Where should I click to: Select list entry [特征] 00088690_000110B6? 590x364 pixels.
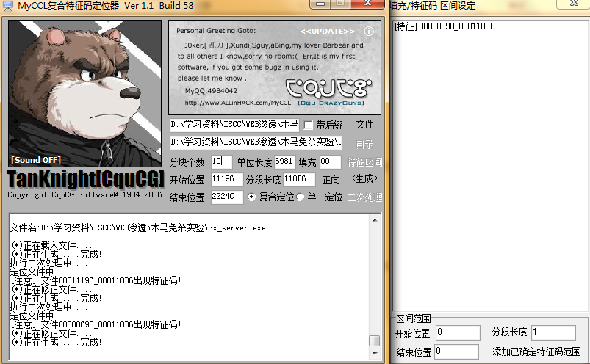445,26
